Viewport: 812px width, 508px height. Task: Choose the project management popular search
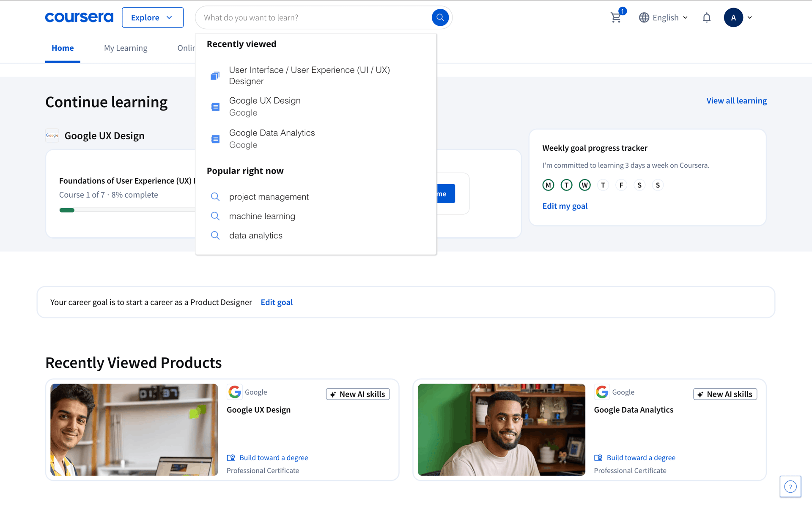pos(315,197)
